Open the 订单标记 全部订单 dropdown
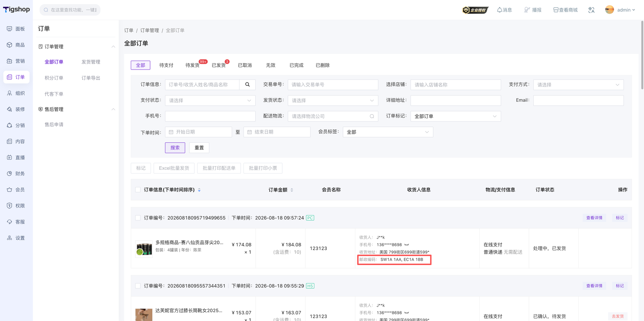 pos(456,116)
